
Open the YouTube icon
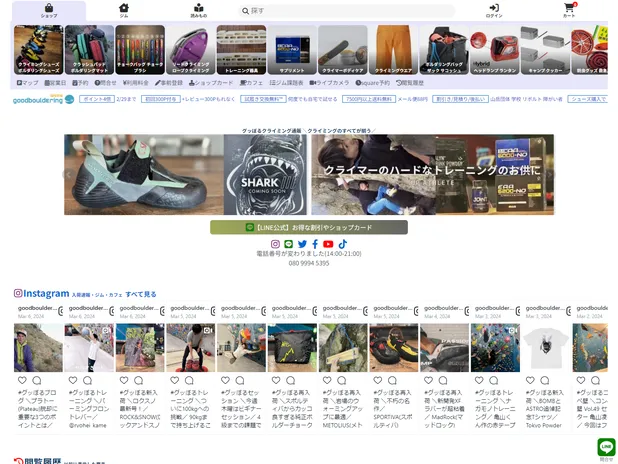[x=328, y=244]
